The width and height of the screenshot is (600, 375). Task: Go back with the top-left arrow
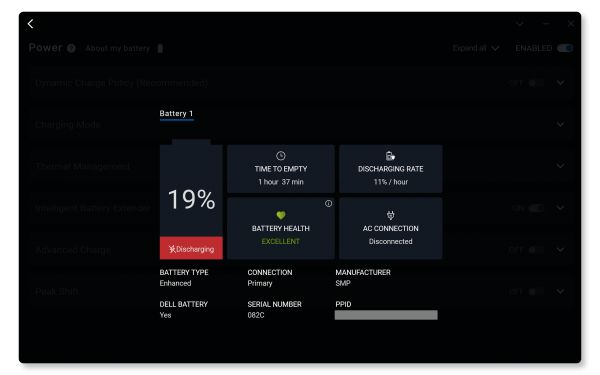click(31, 24)
